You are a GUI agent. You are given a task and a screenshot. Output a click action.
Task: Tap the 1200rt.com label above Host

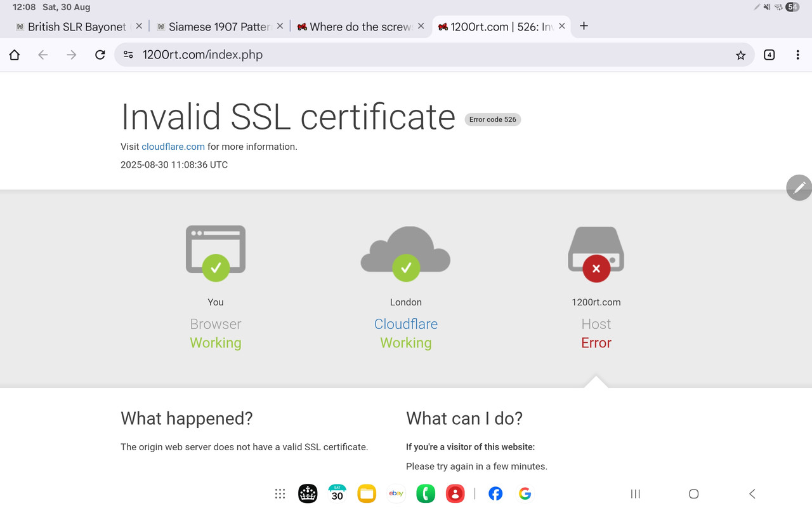pyautogui.click(x=596, y=302)
